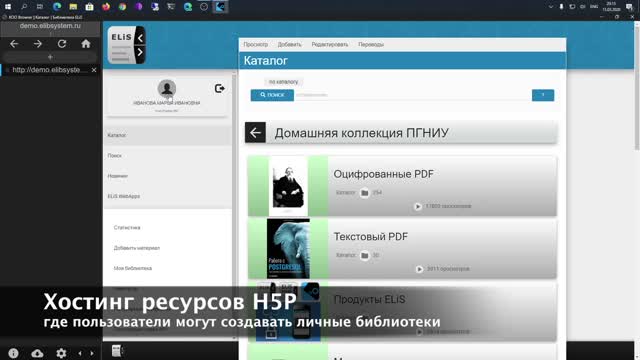Click the demo.elibsystem.ru address field
This screenshot has width=640, height=360.
[50, 26]
